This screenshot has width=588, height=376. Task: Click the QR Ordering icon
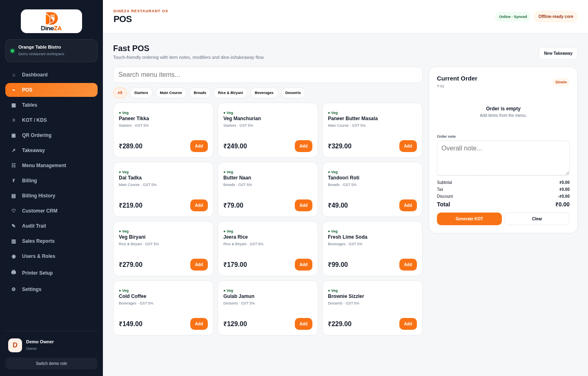tap(13, 135)
